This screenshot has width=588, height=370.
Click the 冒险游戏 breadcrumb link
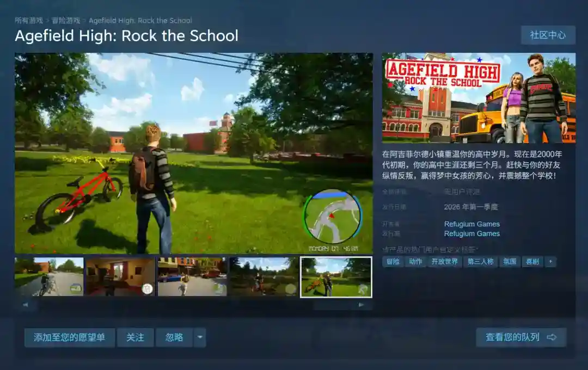pyautogui.click(x=66, y=21)
